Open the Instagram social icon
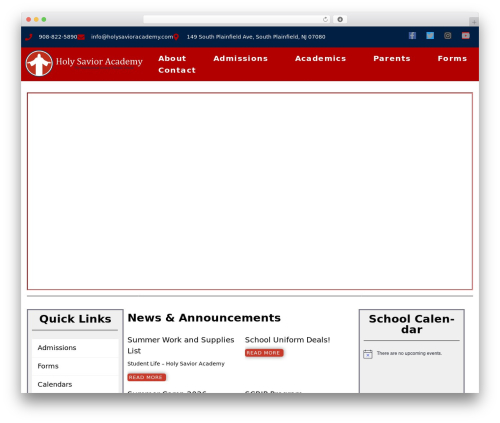The width and height of the screenshot is (500, 423). click(448, 36)
